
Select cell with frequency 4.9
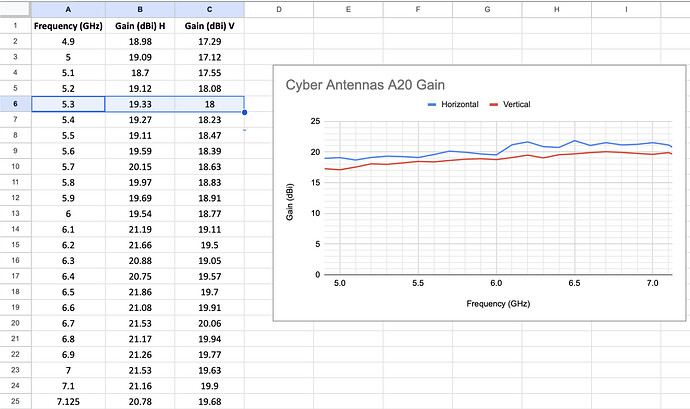click(68, 41)
